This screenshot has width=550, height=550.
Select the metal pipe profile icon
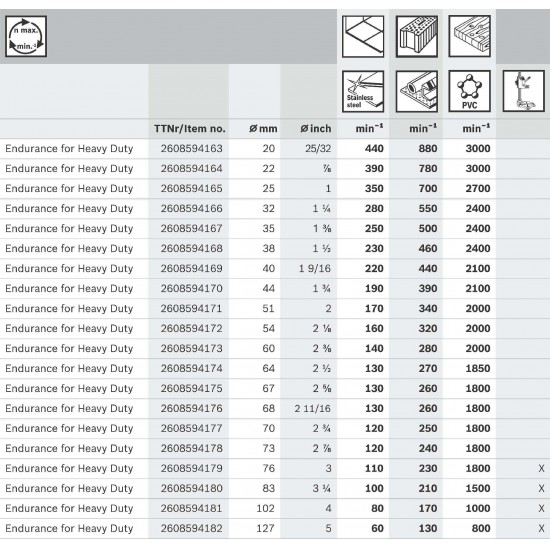[x=417, y=92]
